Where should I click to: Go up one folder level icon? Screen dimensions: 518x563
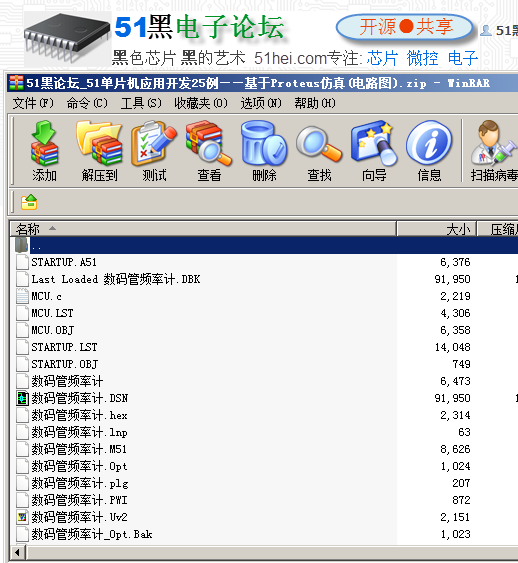(29, 202)
